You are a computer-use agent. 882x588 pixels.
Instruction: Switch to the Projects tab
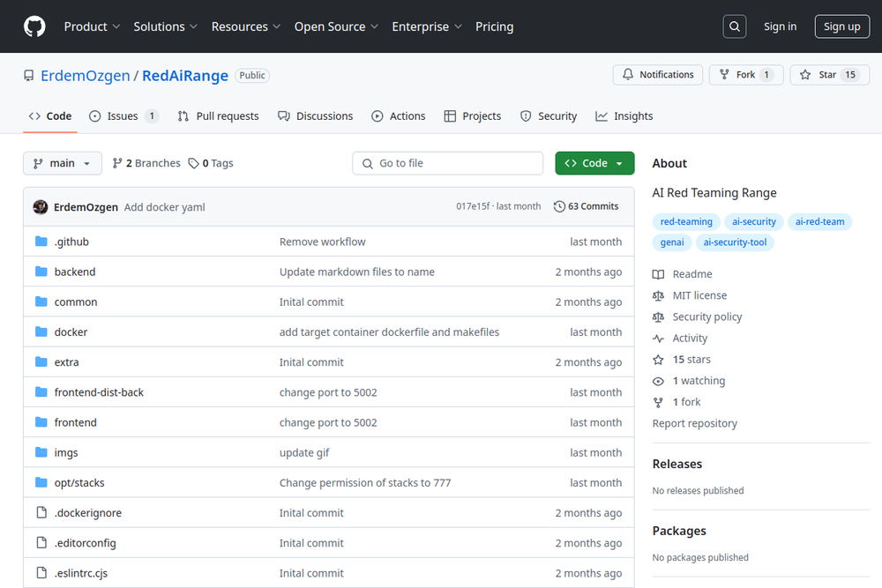pyautogui.click(x=473, y=115)
